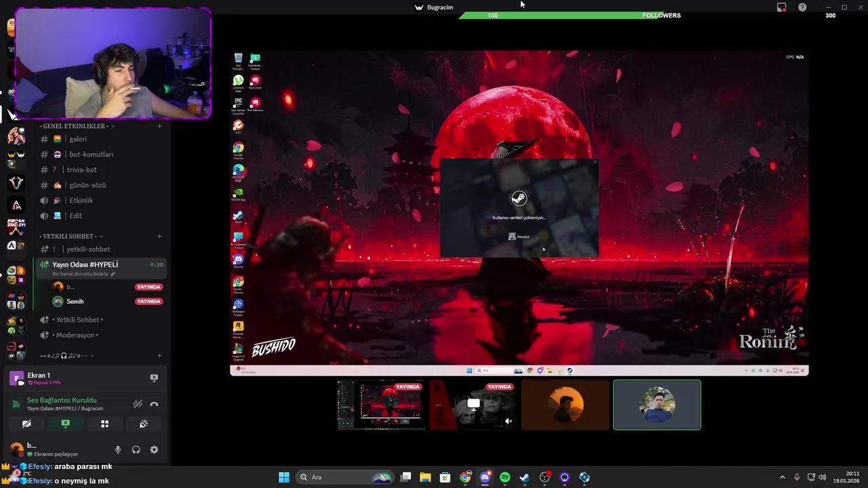Join the Etkinlik voice channel
The width and height of the screenshot is (868, 488).
[x=102, y=201]
